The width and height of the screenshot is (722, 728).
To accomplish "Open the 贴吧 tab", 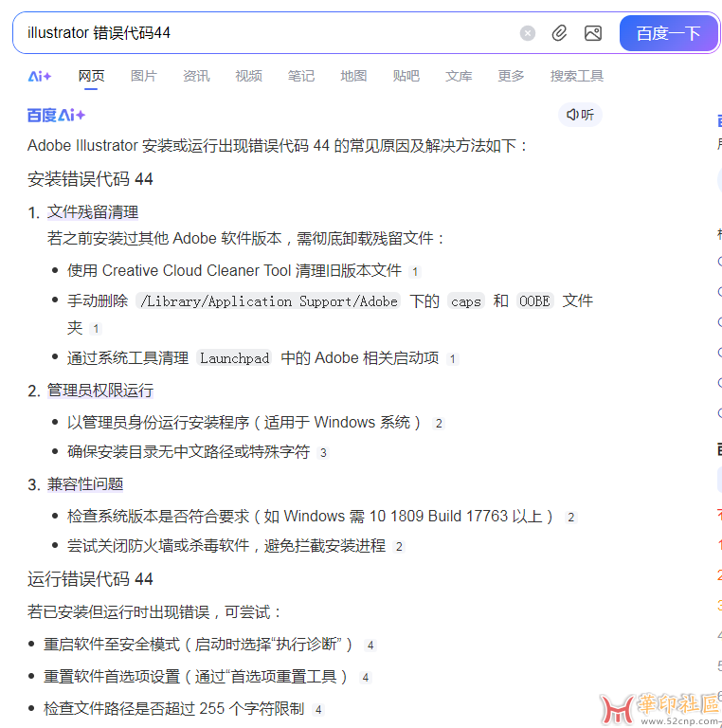I will 406,76.
